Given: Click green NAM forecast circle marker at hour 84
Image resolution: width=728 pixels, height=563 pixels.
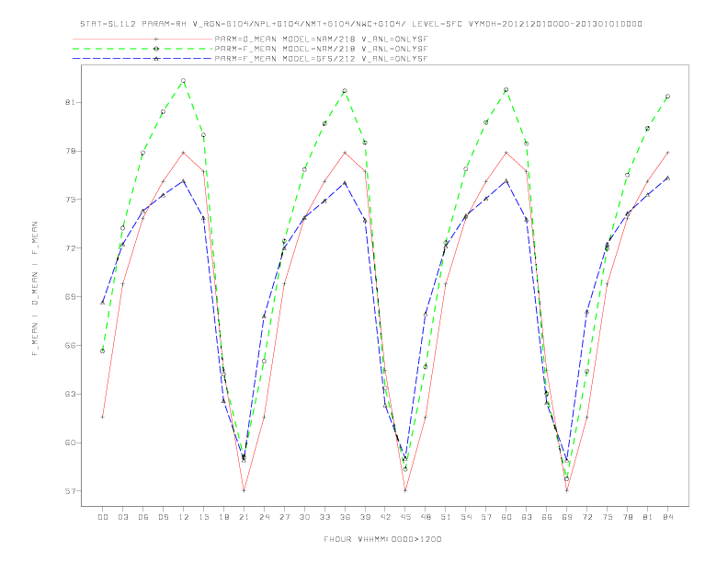Looking at the screenshot, I should coord(667,97).
